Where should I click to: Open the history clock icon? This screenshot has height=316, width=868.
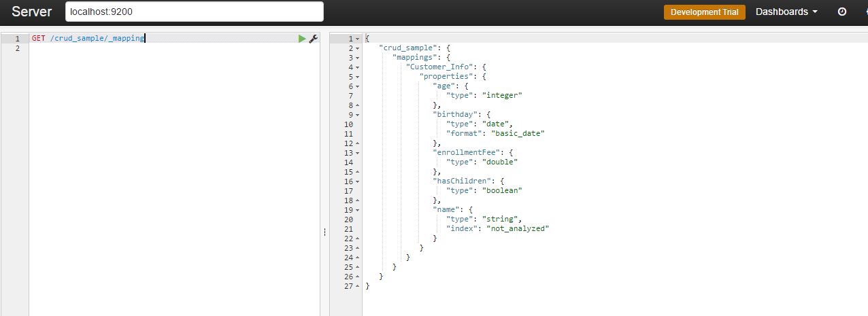click(x=842, y=12)
